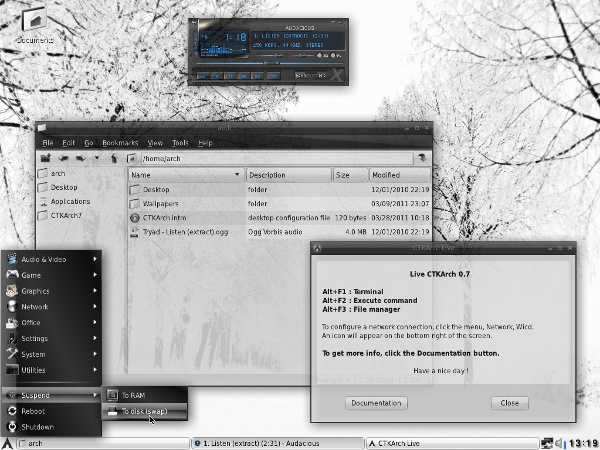Click the Arch logo start menu button
Screen dimensions: 600x450
tap(9, 442)
